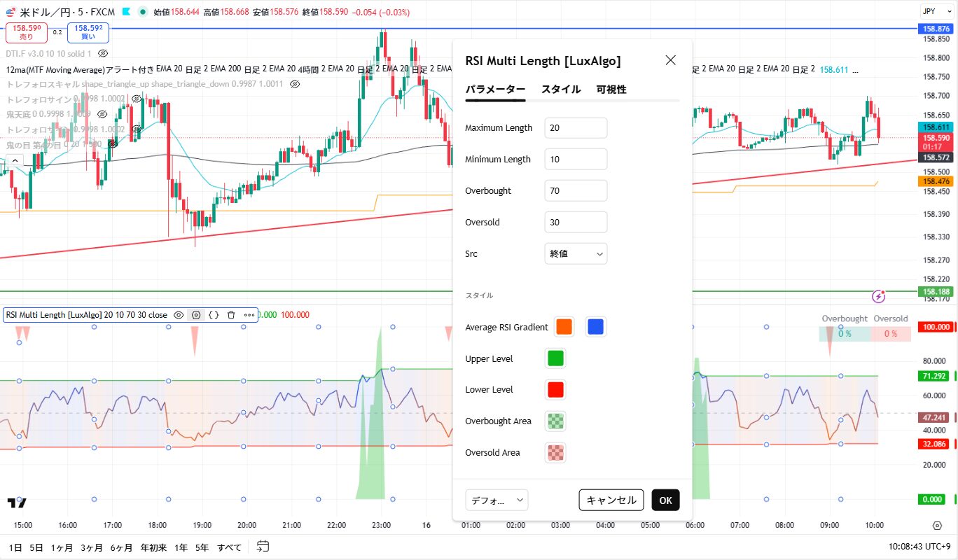
Task: Click the RSI source code braces icon
Action: click(x=214, y=315)
